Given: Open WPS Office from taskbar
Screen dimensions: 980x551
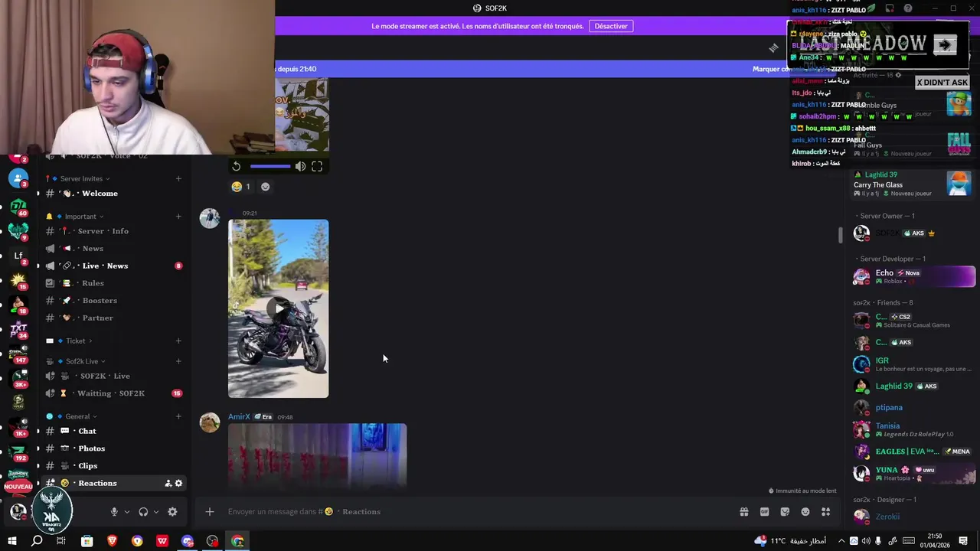Looking at the screenshot, I should point(162,541).
